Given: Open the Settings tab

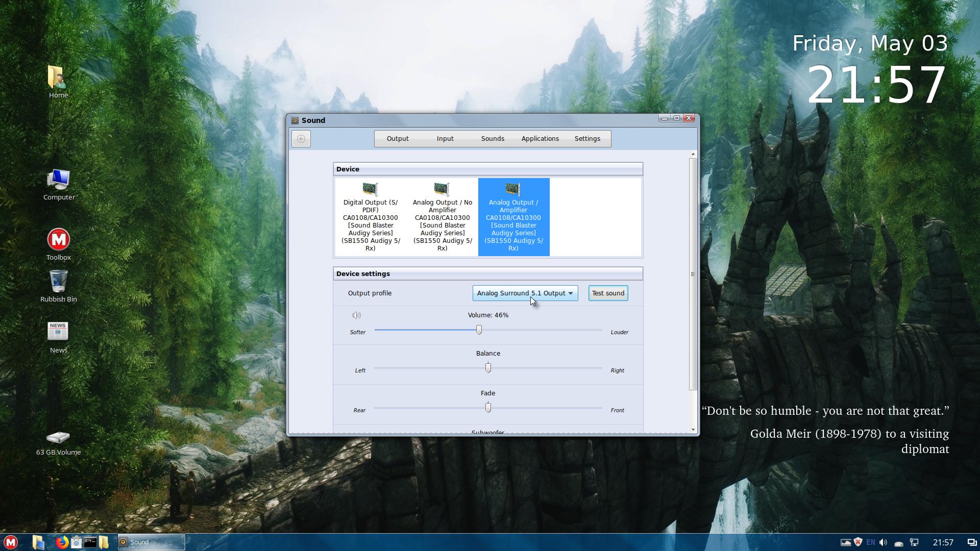Looking at the screenshot, I should click(x=587, y=139).
